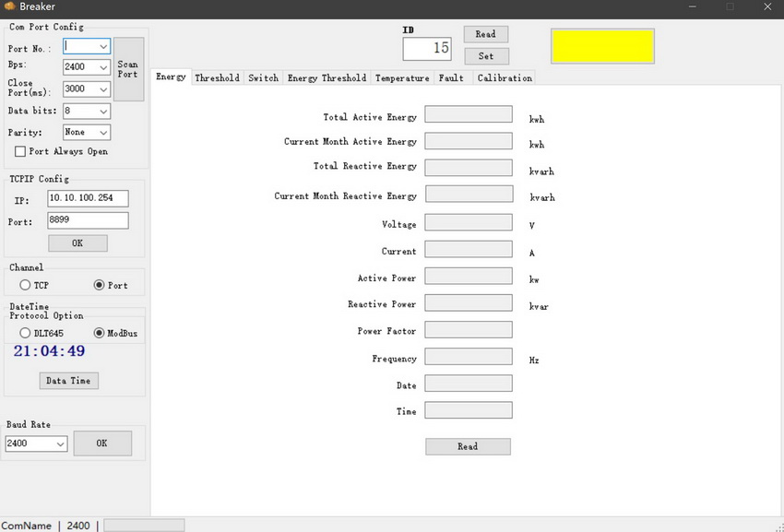Click the yellow status color box

602,46
